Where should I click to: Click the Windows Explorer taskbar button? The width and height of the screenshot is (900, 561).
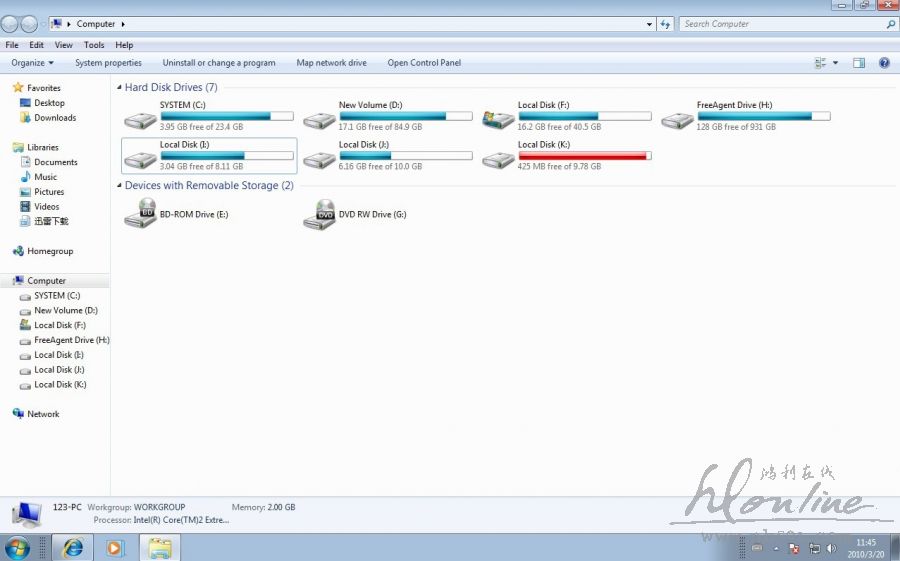pyautogui.click(x=160, y=548)
